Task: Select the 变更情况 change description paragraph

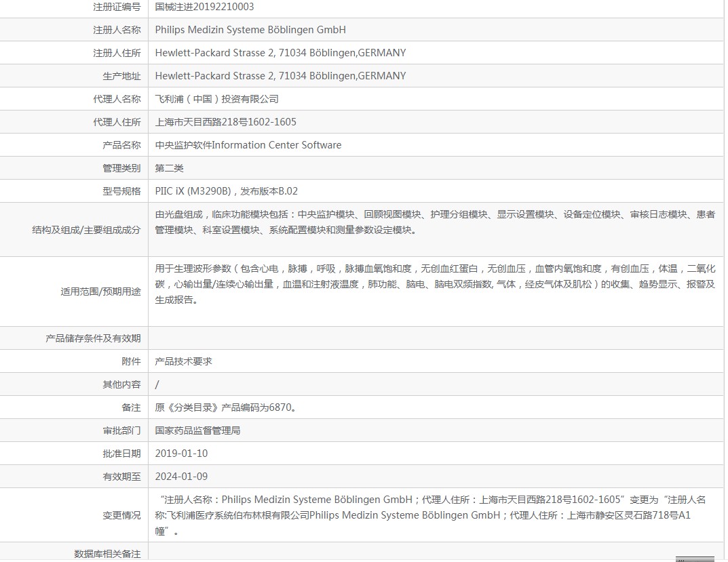Action: pyautogui.click(x=430, y=515)
